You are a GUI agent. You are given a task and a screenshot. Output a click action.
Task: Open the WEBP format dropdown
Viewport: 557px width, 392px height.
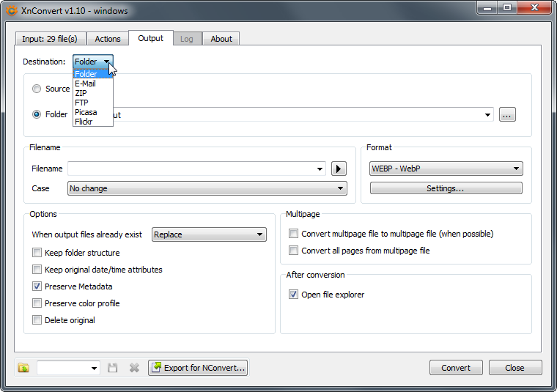coord(446,169)
